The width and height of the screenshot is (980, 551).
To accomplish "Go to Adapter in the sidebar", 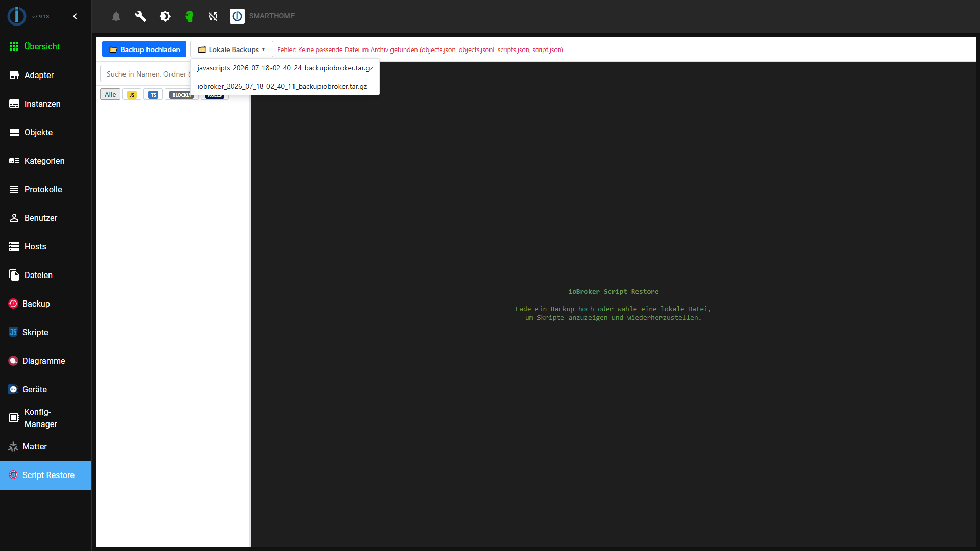I will click(46, 75).
